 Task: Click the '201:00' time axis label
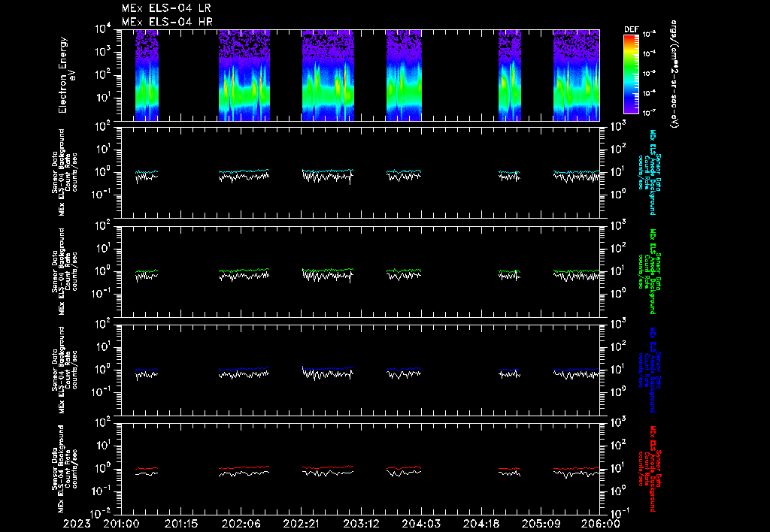pyautogui.click(x=121, y=524)
